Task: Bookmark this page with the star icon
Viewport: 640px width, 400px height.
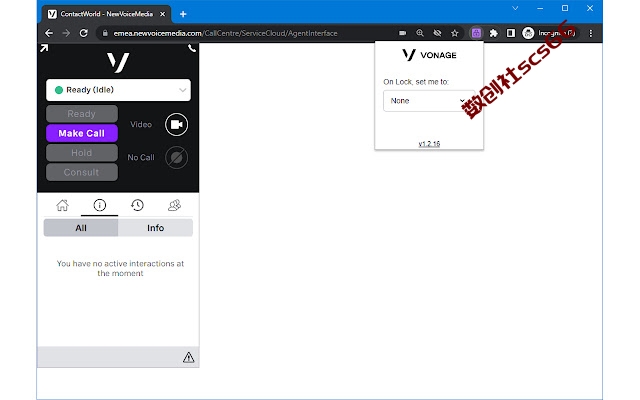Action: click(x=455, y=33)
